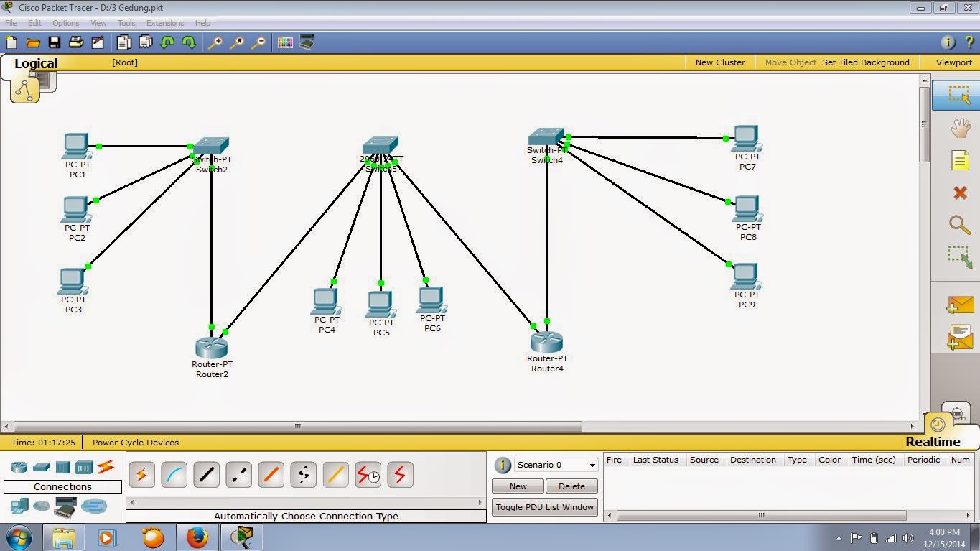Image resolution: width=980 pixels, height=551 pixels.
Task: Select the Move Layout hand tool
Action: [x=960, y=128]
